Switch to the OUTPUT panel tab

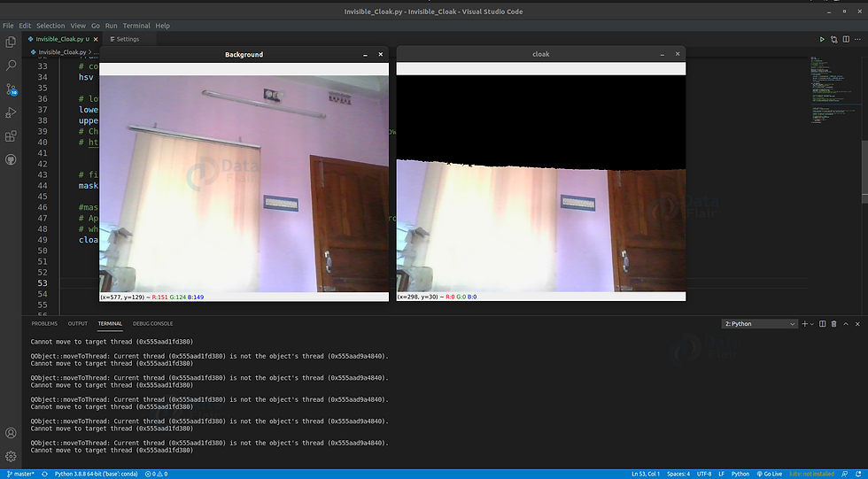[x=78, y=323]
